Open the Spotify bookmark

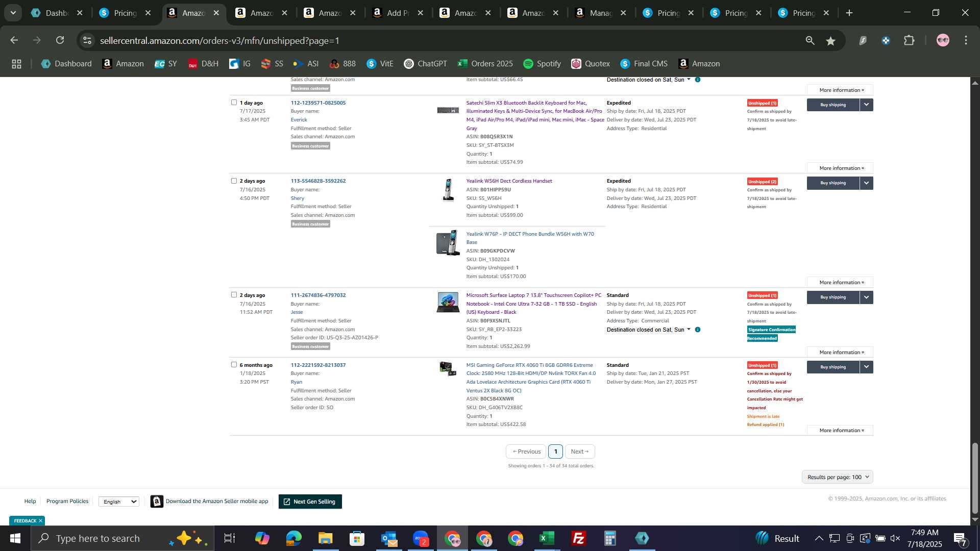542,64
